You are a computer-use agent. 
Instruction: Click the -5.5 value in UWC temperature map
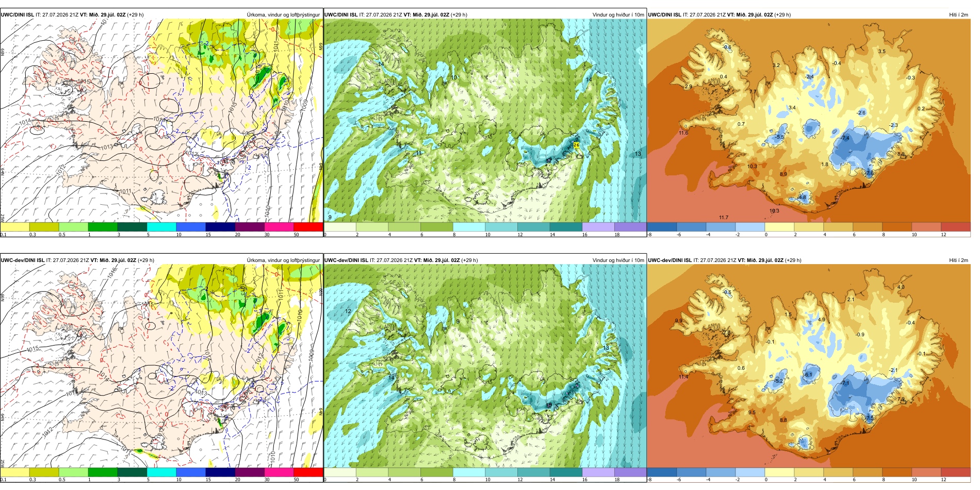coord(779,137)
